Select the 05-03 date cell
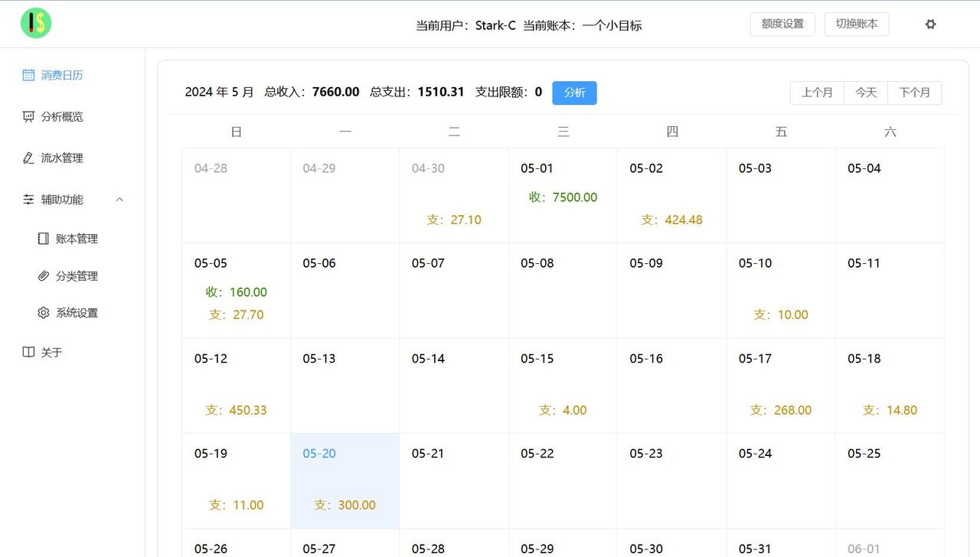Image resolution: width=980 pixels, height=557 pixels. [781, 196]
